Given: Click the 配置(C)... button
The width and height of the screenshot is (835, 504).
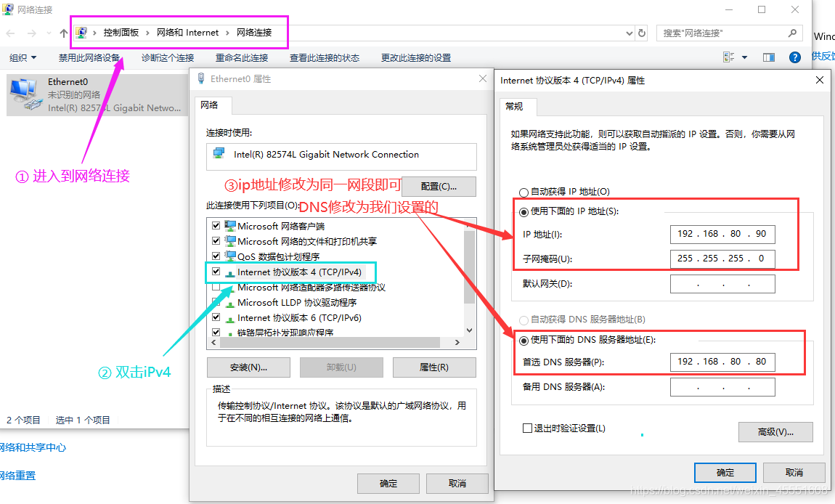Looking at the screenshot, I should coord(439,187).
